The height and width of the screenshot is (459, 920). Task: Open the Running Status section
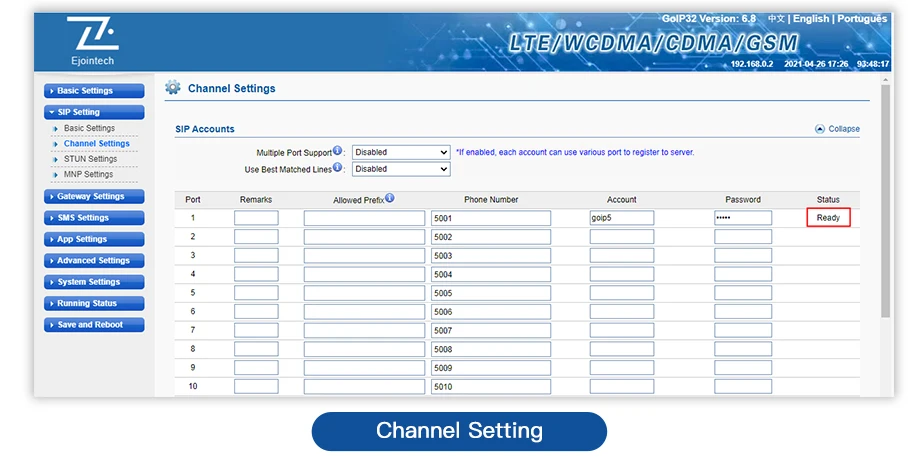tap(94, 303)
